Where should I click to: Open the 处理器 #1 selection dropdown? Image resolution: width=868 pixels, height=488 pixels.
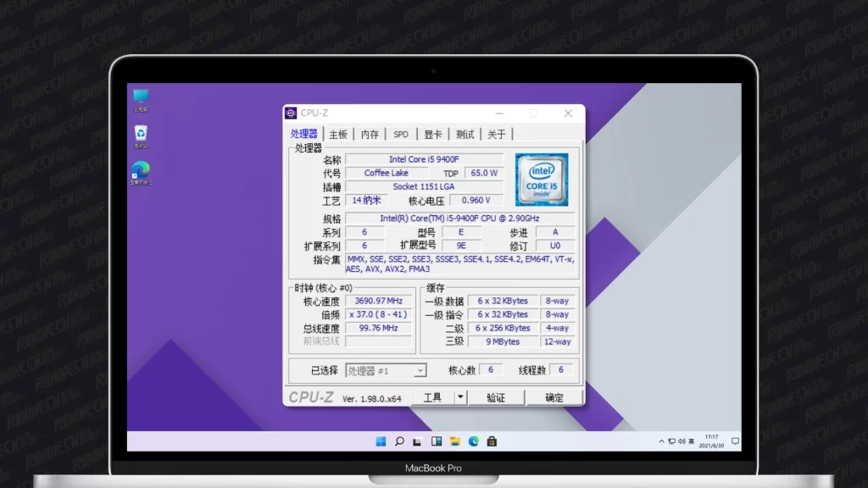(x=420, y=370)
